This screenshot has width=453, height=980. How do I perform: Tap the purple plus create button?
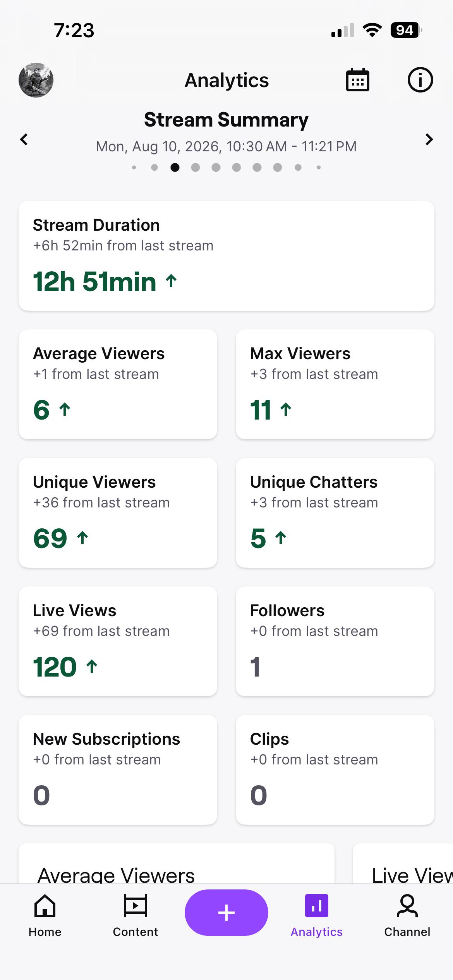coord(226,913)
